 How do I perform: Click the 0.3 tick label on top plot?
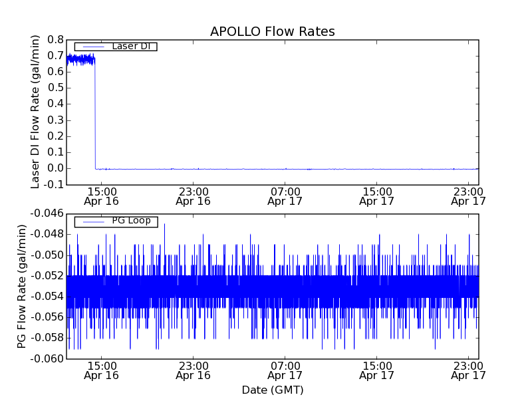[55, 120]
